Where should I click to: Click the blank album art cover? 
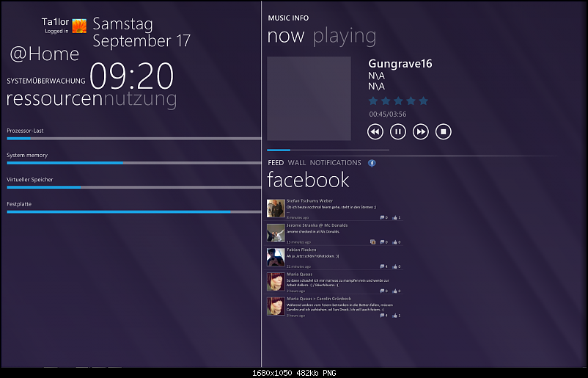[x=309, y=99]
